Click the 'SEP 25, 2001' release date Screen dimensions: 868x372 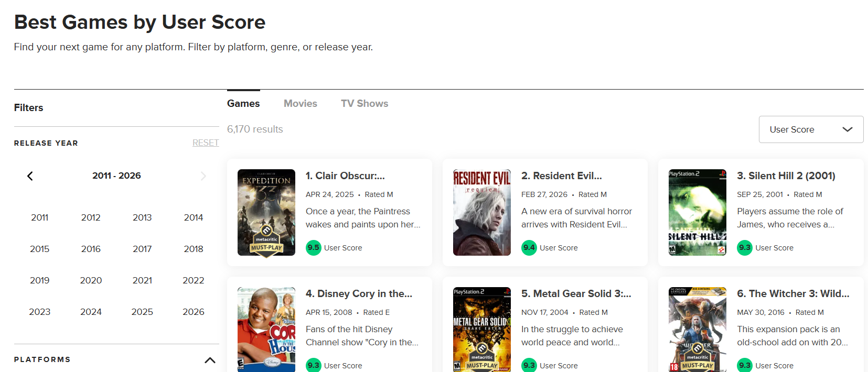tap(760, 194)
